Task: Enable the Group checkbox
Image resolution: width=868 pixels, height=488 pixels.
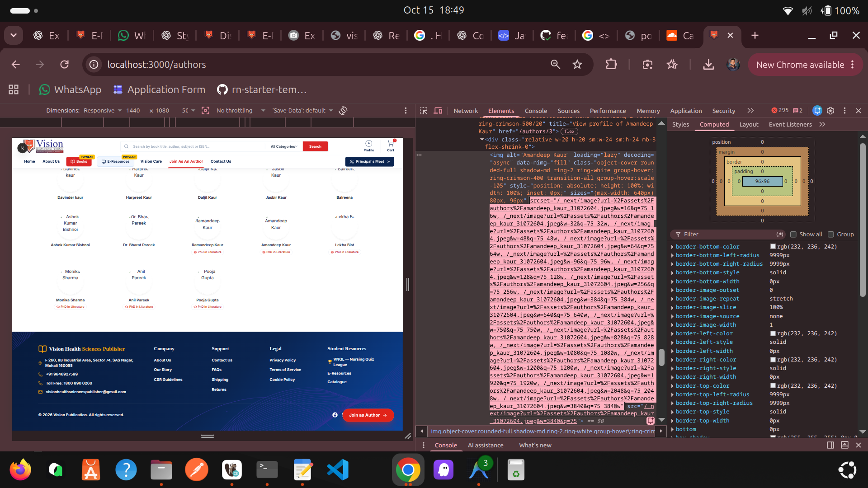Action: (830, 234)
